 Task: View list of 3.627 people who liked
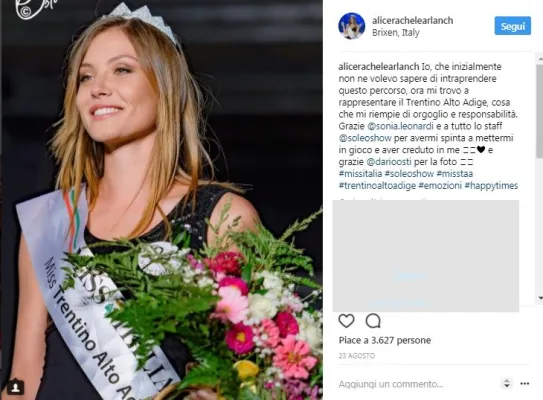pos(384,340)
